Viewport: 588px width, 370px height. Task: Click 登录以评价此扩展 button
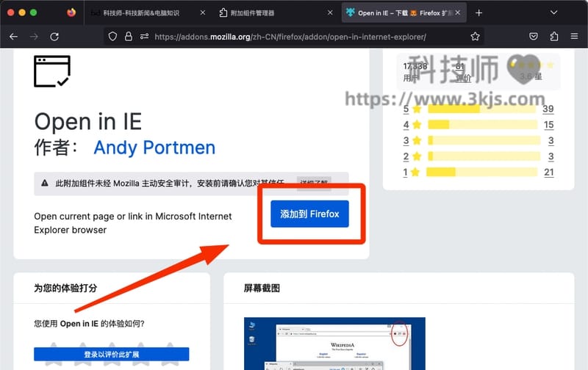pos(112,355)
